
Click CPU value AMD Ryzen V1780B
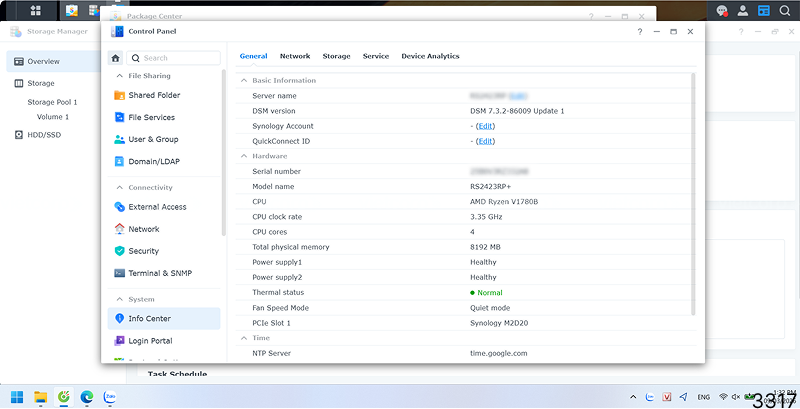coord(504,202)
